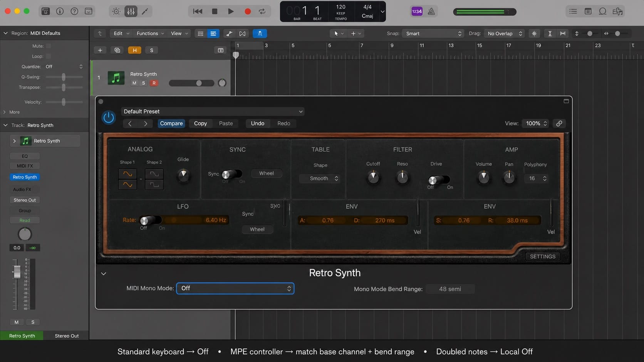The image size is (644, 362).
Task: Expand the More region parameters
Action: tap(12, 112)
